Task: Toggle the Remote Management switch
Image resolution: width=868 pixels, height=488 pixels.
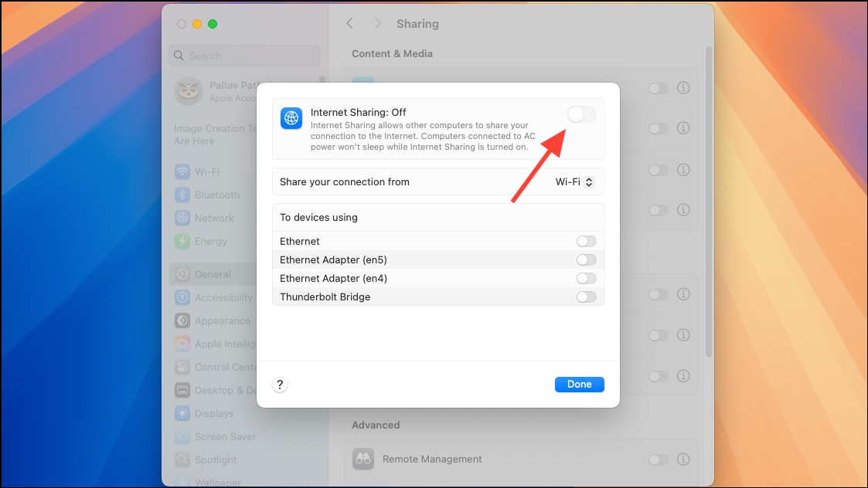Action: click(659, 459)
